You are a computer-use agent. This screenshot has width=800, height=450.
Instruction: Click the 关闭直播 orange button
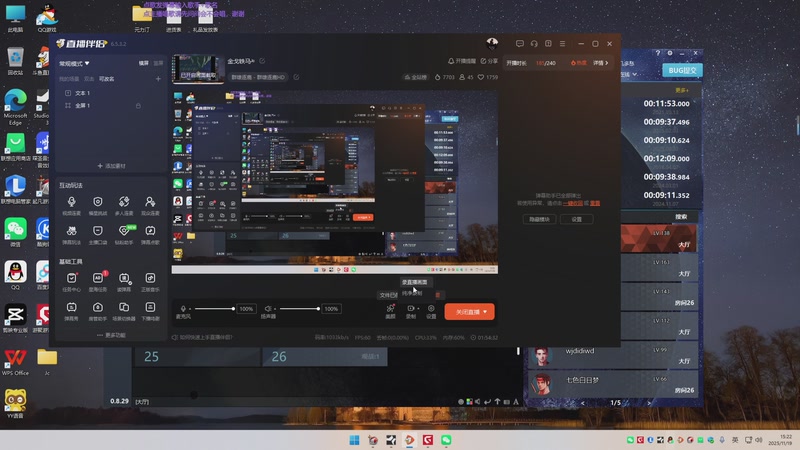pos(469,312)
